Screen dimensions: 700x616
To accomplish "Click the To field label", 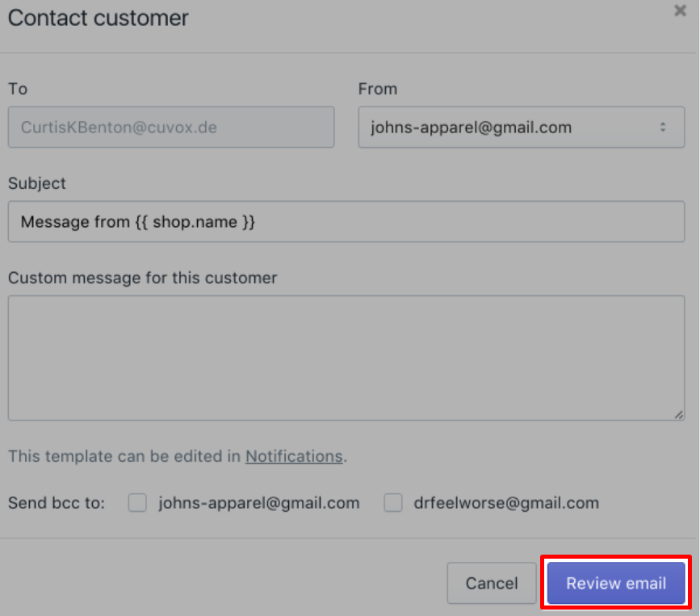I will coord(18,89).
